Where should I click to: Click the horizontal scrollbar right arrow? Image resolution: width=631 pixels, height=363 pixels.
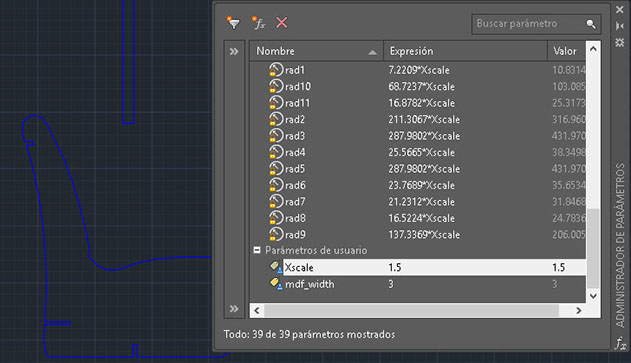click(x=579, y=311)
